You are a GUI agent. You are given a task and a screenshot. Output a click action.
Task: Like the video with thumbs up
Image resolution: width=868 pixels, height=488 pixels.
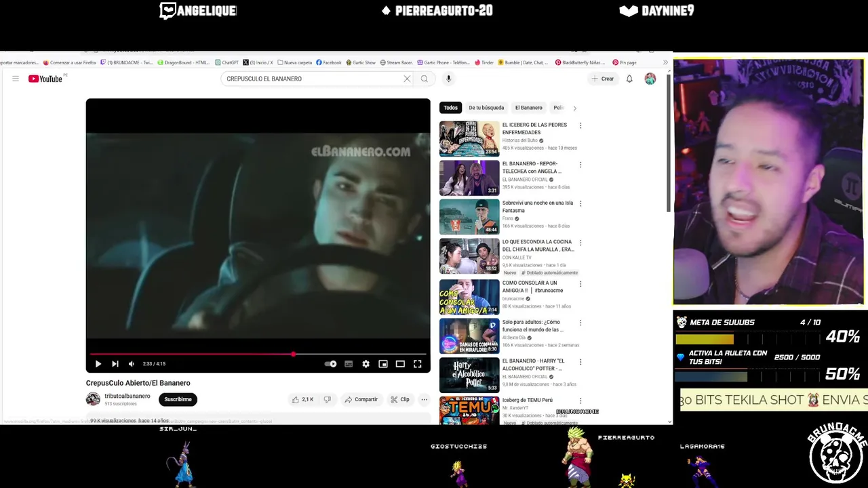[x=302, y=399]
